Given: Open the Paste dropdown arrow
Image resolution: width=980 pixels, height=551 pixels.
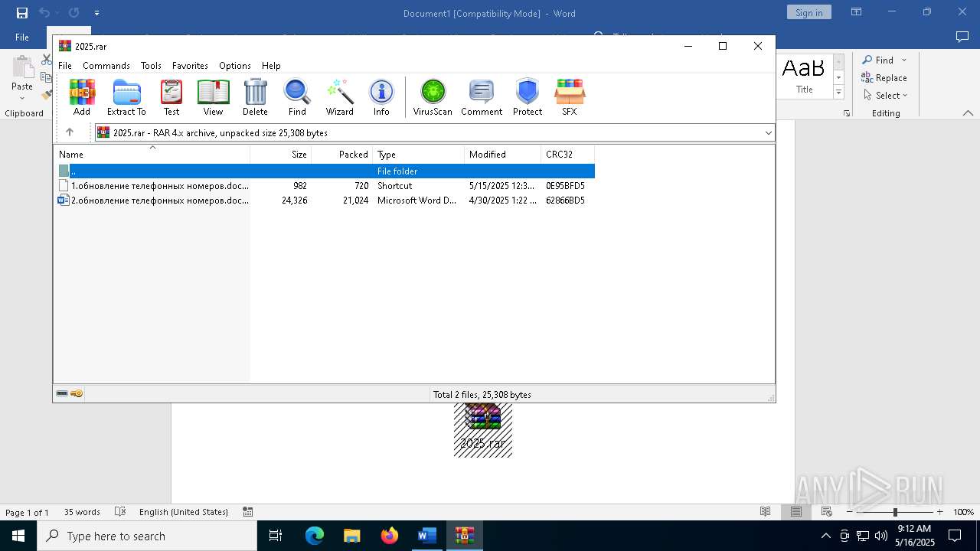Looking at the screenshot, I should pos(22,98).
